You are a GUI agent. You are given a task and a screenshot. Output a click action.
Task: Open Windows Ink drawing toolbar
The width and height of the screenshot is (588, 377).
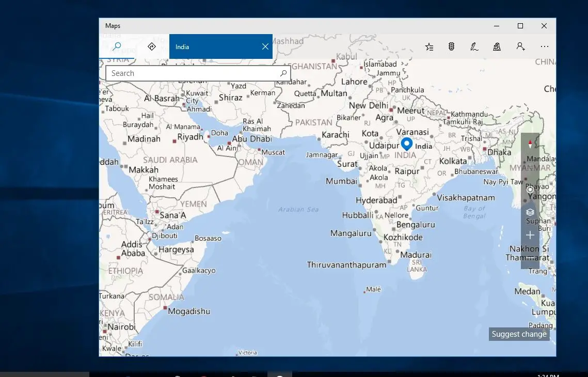(474, 46)
